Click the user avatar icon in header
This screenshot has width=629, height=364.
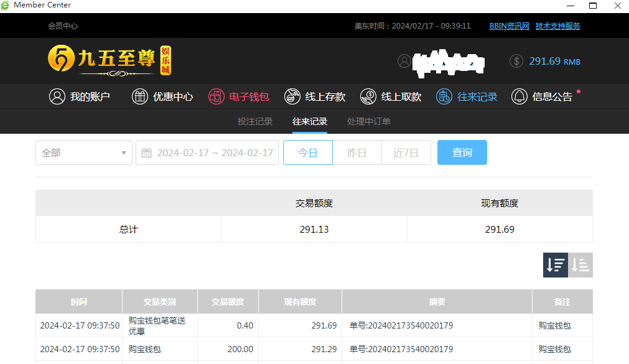[404, 62]
